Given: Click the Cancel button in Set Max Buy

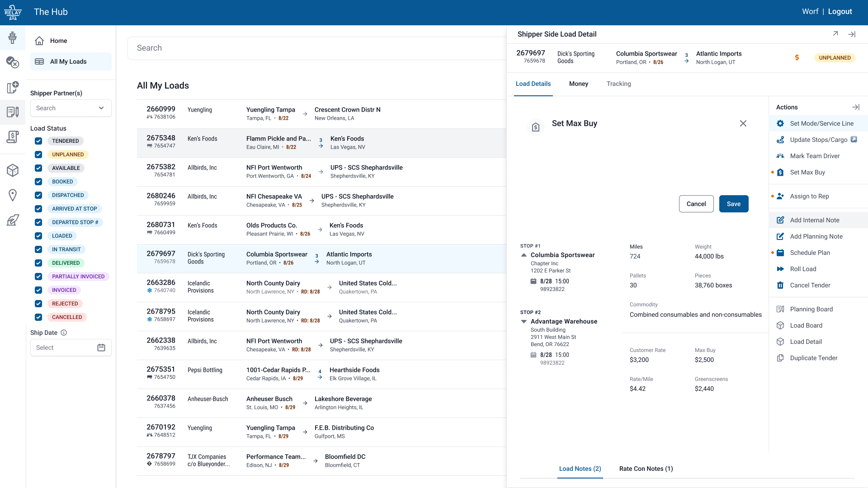Looking at the screenshot, I should tap(696, 204).
